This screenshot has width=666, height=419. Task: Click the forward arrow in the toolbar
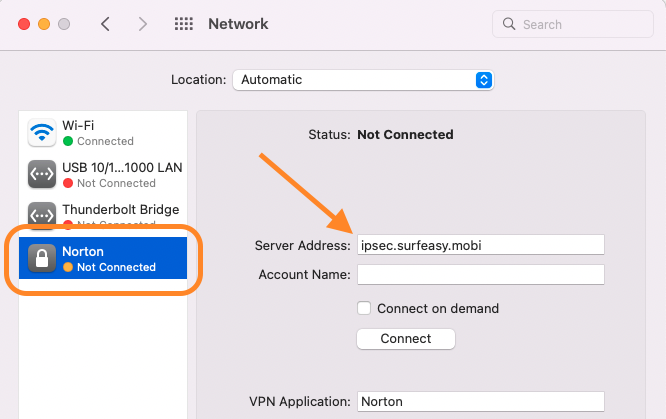click(x=143, y=24)
